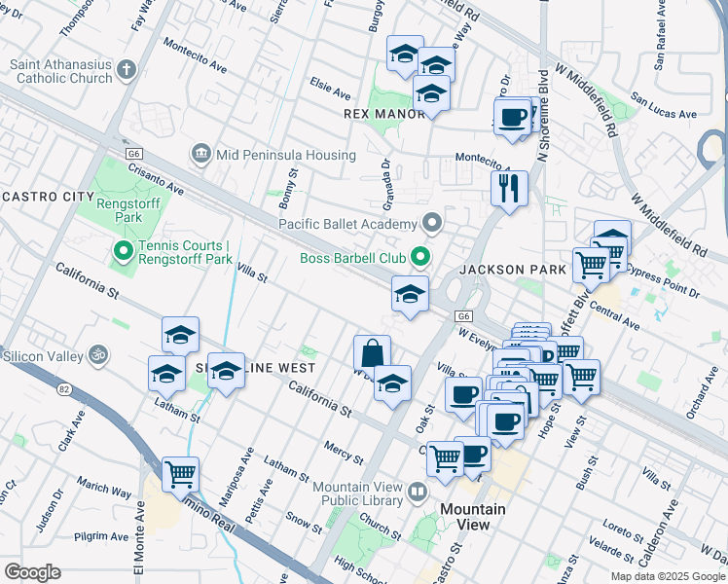Click the Orchard Ave street label

(702, 392)
